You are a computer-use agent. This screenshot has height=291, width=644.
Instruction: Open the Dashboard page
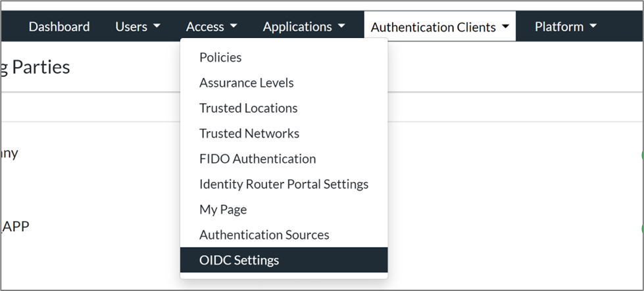(x=59, y=27)
